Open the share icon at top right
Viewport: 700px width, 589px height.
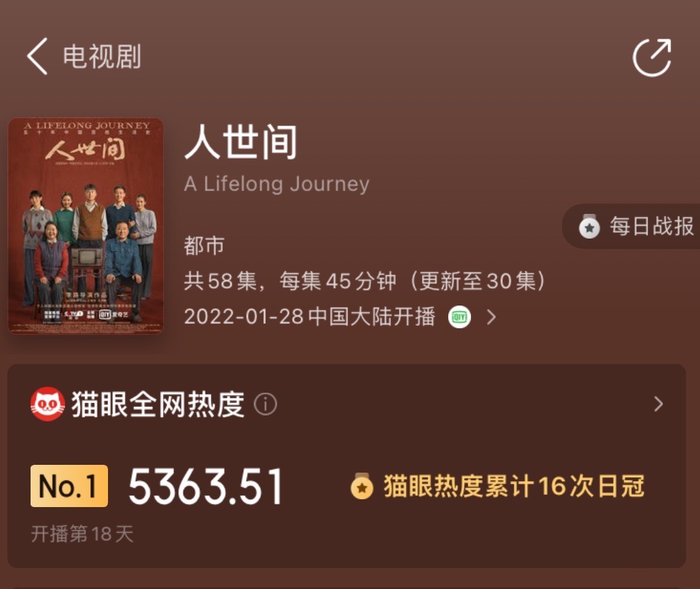click(x=652, y=59)
